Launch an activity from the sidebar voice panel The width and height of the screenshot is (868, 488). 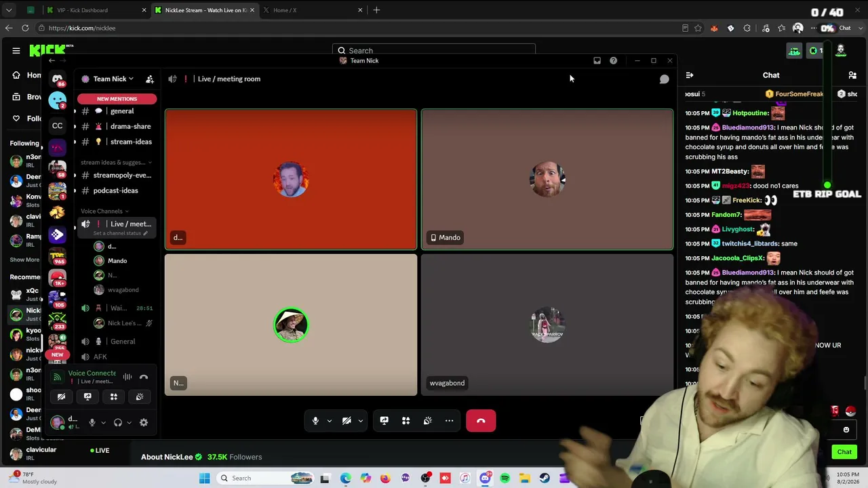114,396
